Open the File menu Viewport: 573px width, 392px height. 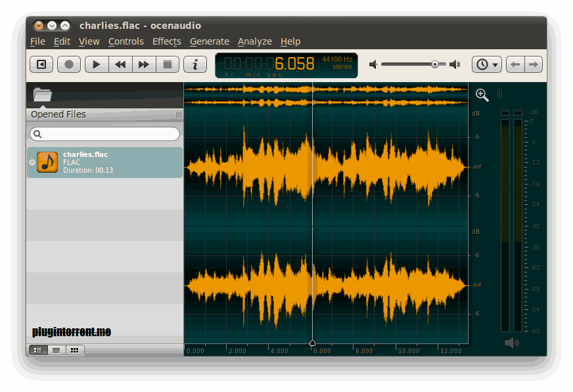click(37, 41)
